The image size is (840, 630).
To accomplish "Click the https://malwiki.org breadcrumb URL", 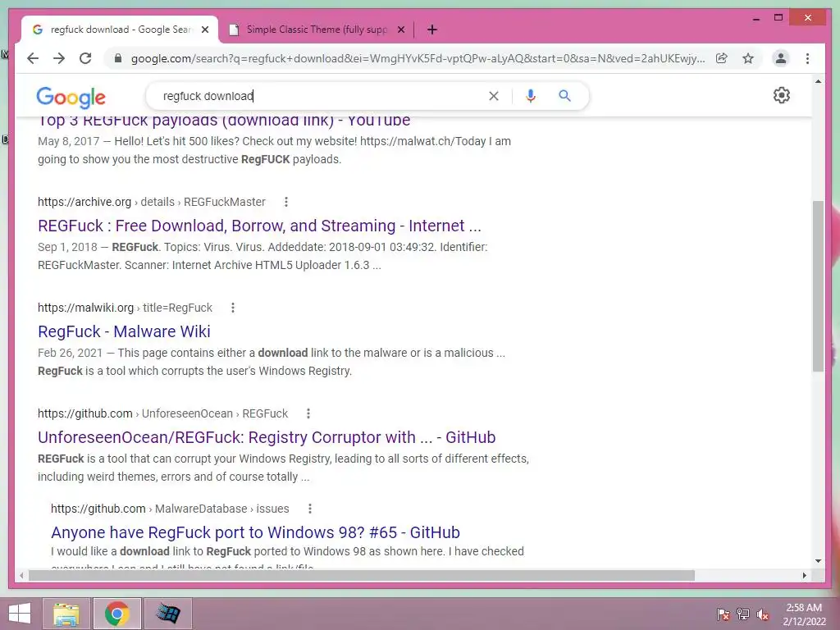I will [x=125, y=308].
